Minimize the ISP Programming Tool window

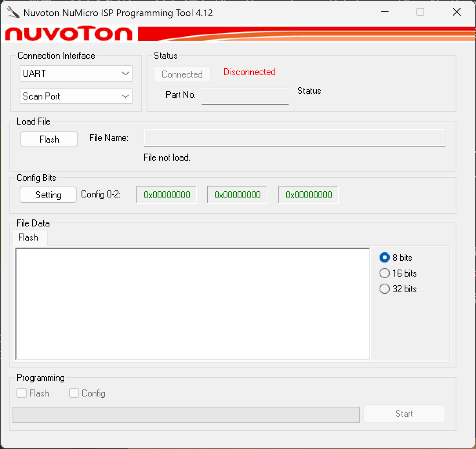coord(385,12)
